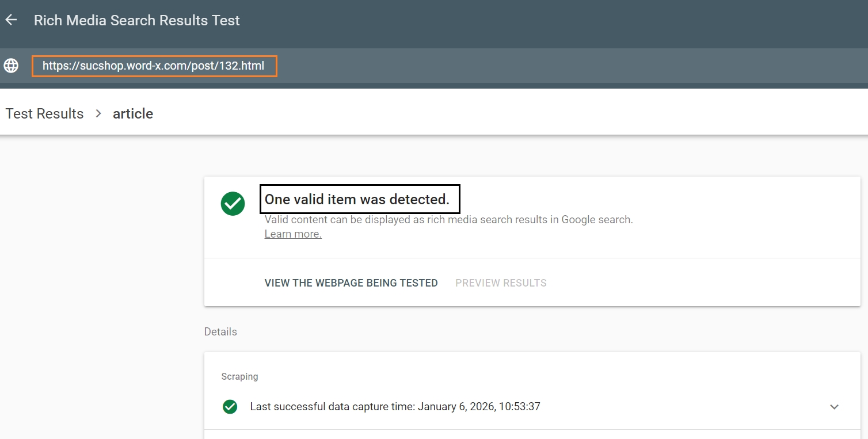Click the back arrow icon
The width and height of the screenshot is (868, 439).
pyautogui.click(x=11, y=20)
